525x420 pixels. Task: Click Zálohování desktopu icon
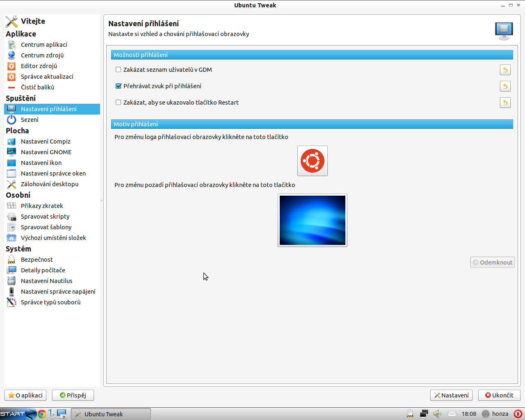click(11, 184)
